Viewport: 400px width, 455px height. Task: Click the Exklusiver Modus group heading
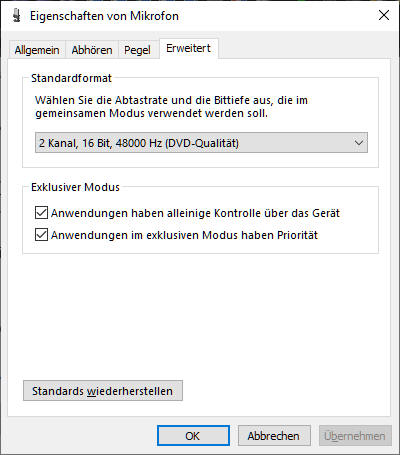coord(75,187)
